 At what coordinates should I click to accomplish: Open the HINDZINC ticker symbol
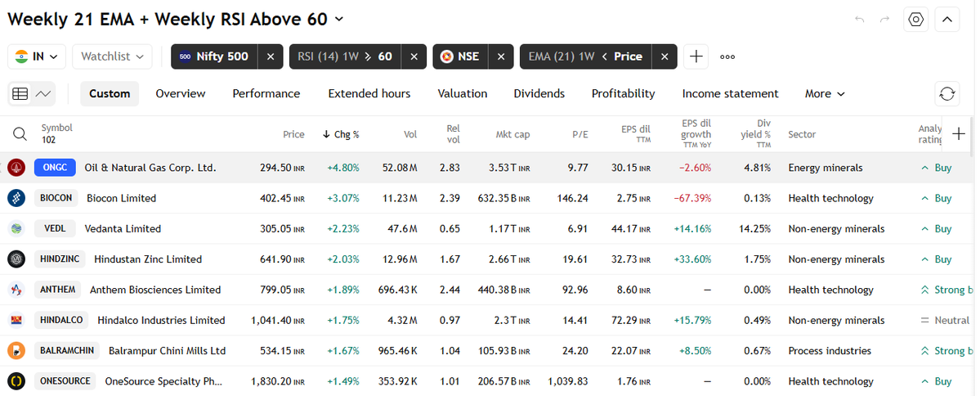(60, 259)
